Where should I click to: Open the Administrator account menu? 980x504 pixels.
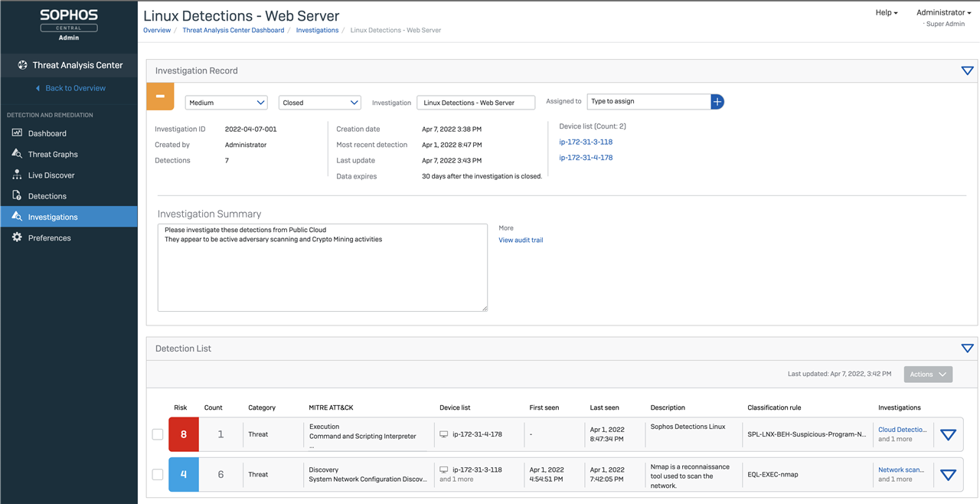(943, 13)
